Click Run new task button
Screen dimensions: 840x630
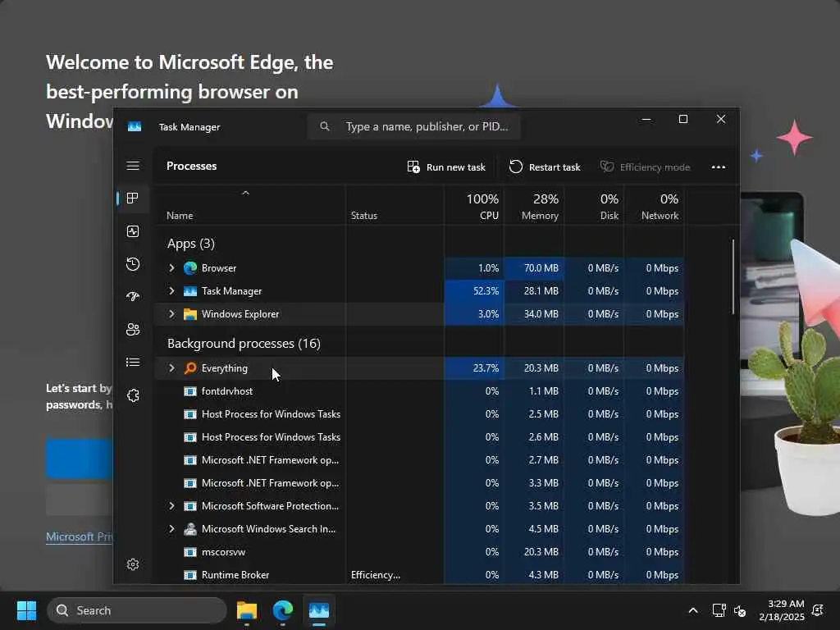pyautogui.click(x=446, y=167)
